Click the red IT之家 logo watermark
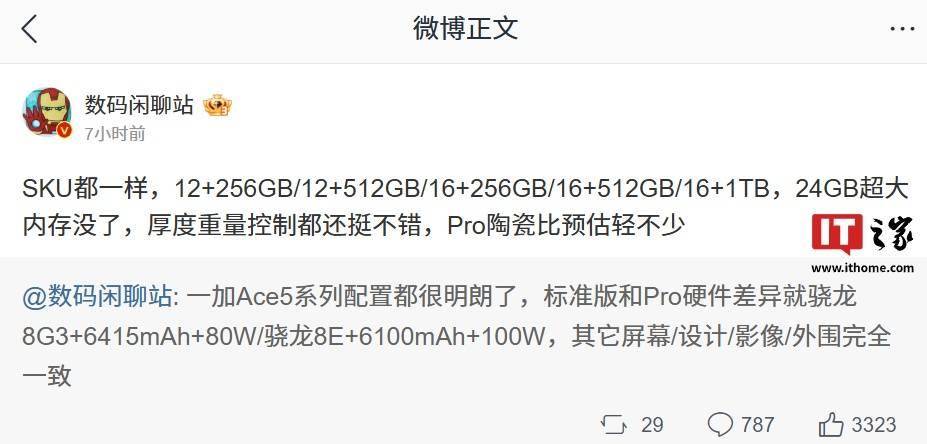The image size is (927, 444). (862, 234)
